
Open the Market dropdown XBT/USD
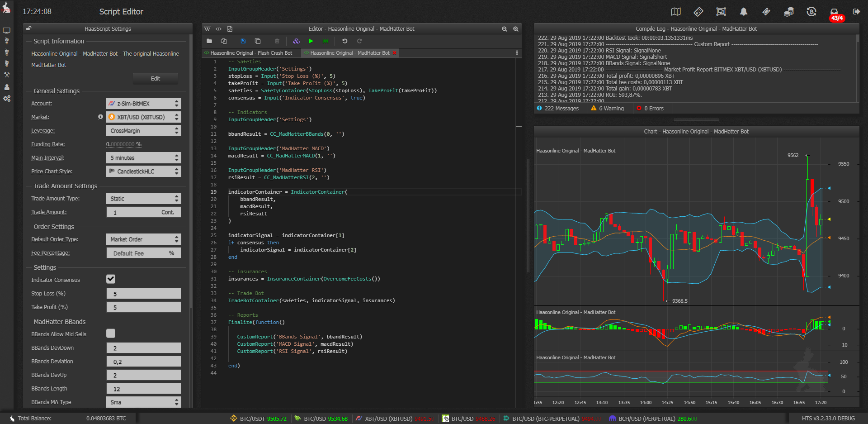coord(144,117)
